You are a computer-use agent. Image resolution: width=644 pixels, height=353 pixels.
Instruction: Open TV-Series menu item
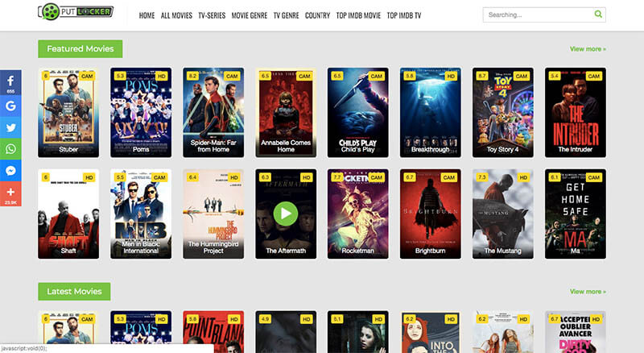212,15
